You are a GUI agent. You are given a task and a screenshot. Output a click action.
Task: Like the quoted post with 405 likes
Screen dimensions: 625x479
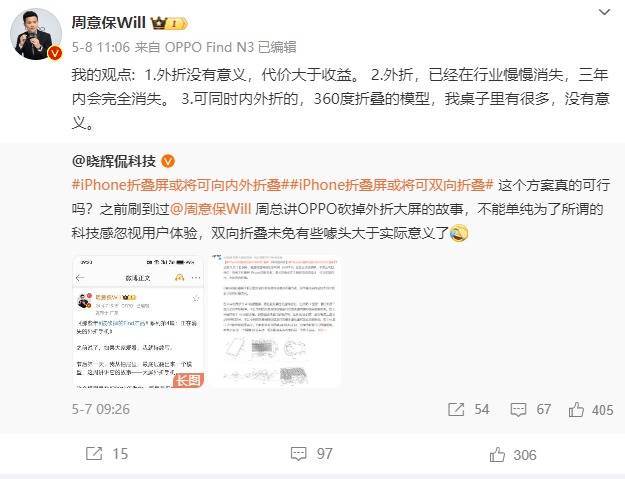point(591,410)
